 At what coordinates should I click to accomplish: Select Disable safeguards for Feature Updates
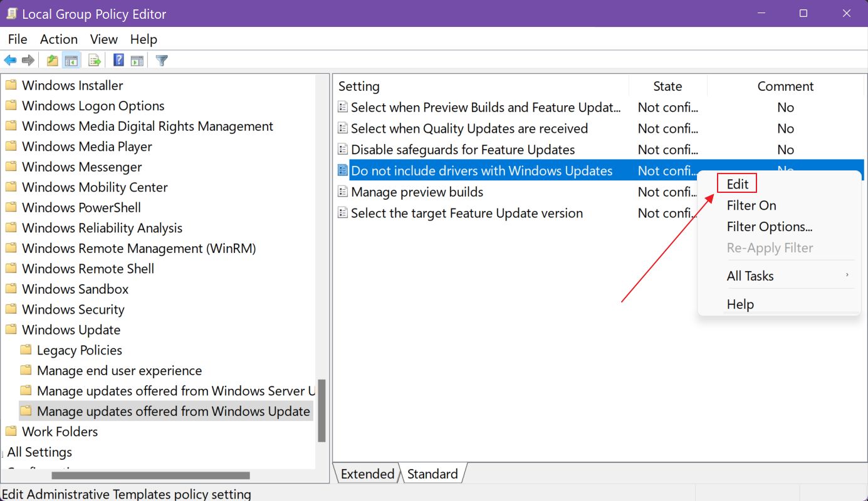click(463, 150)
